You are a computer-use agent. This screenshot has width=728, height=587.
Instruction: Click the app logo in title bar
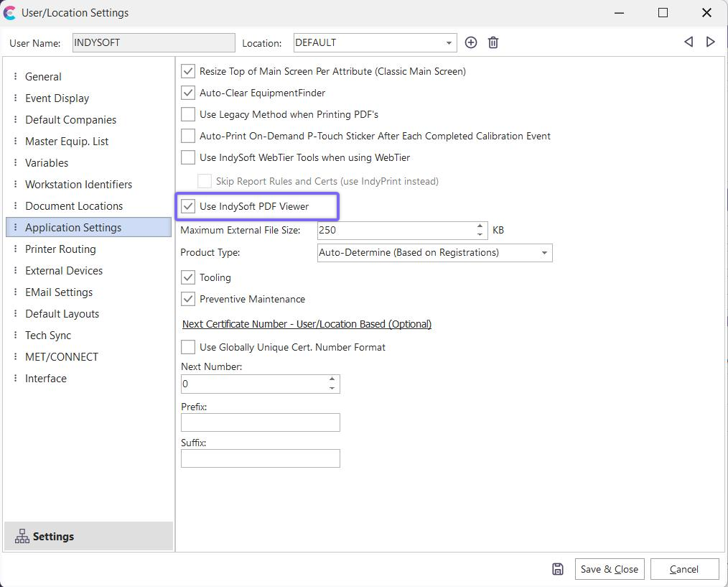click(x=9, y=12)
